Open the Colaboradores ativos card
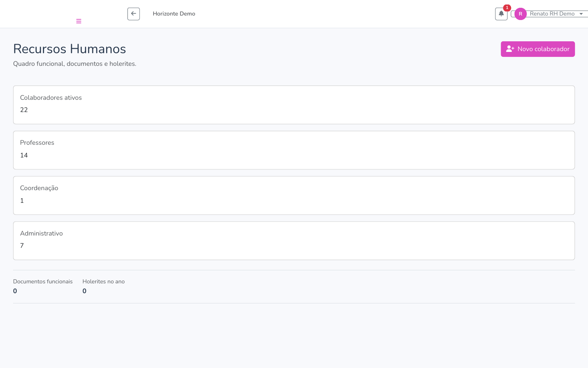 pos(294,105)
